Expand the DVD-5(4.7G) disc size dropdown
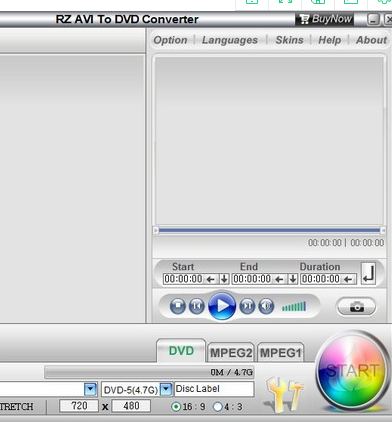This screenshot has height=422, width=392. pyautogui.click(x=166, y=389)
